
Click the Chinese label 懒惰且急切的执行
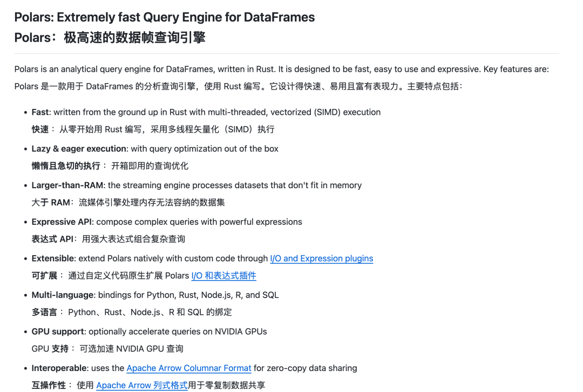66,166
